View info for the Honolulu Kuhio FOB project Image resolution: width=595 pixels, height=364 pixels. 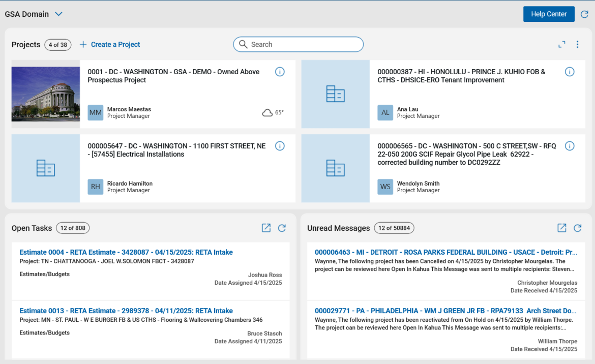click(570, 72)
